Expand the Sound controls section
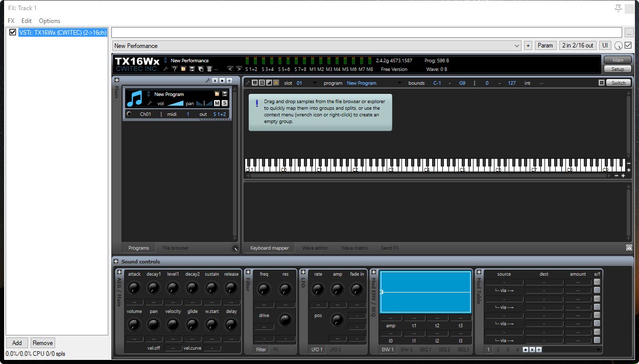The width and height of the screenshot is (639, 364). 116,261
